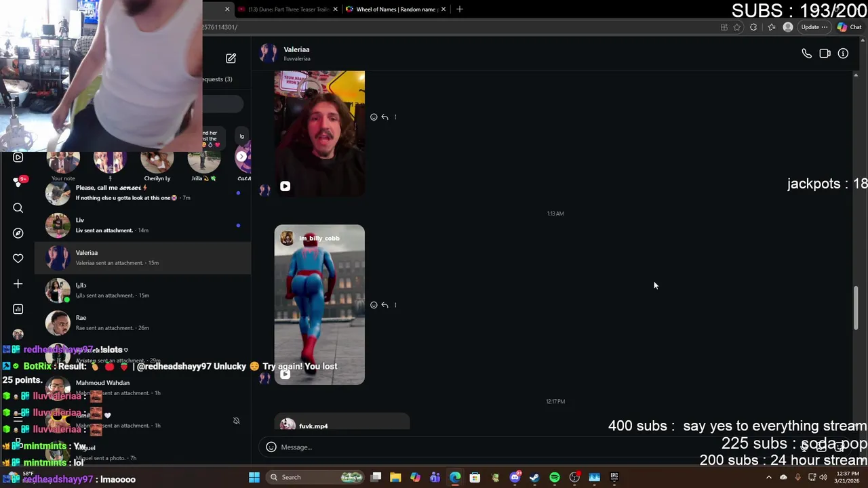Open the dashboard chart icon in sidebar
This screenshot has width=868, height=488.
pos(18,309)
